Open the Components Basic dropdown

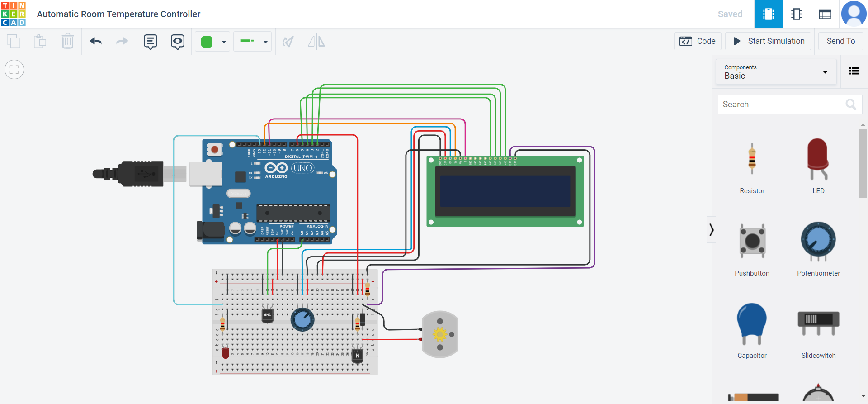point(776,72)
